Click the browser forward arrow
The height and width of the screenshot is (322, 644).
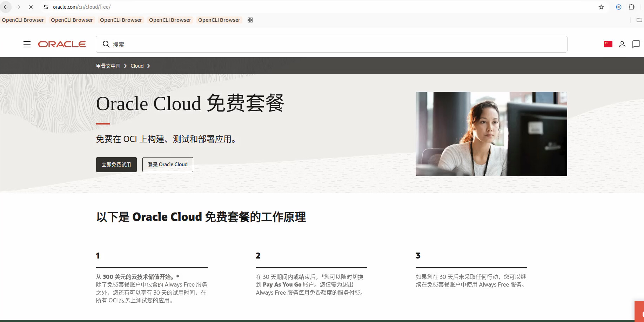(18, 7)
